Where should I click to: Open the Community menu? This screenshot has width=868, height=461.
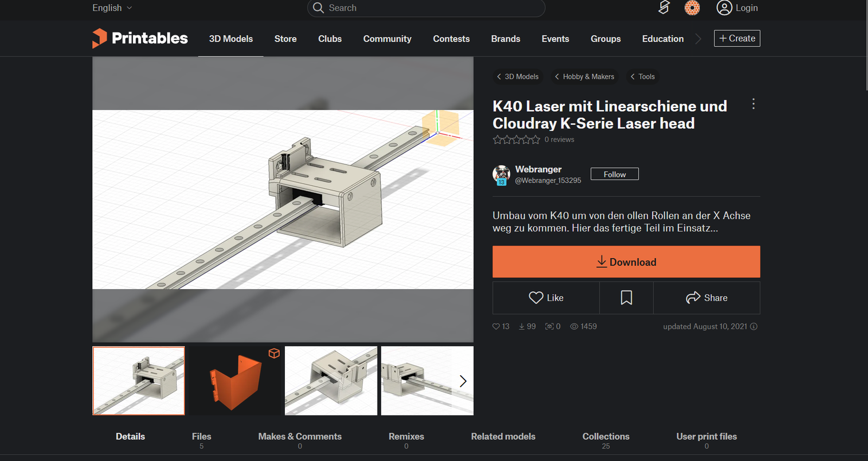pyautogui.click(x=387, y=39)
